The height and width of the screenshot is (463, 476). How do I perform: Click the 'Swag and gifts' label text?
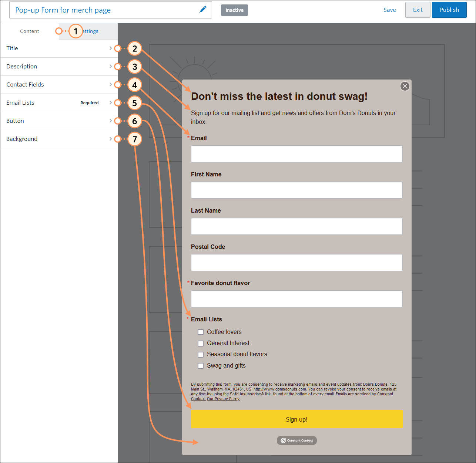coord(226,366)
